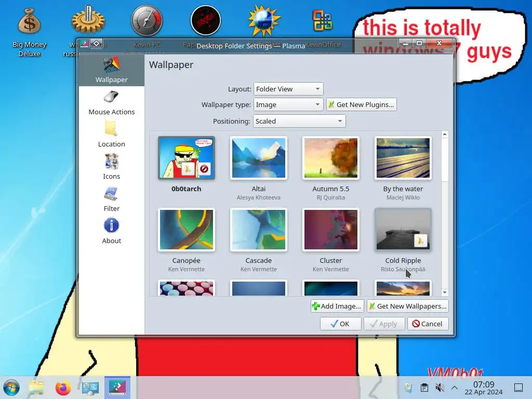Select the Cascade wallpaper thumbnail
Screen dimensions: 532x399
tap(259, 230)
